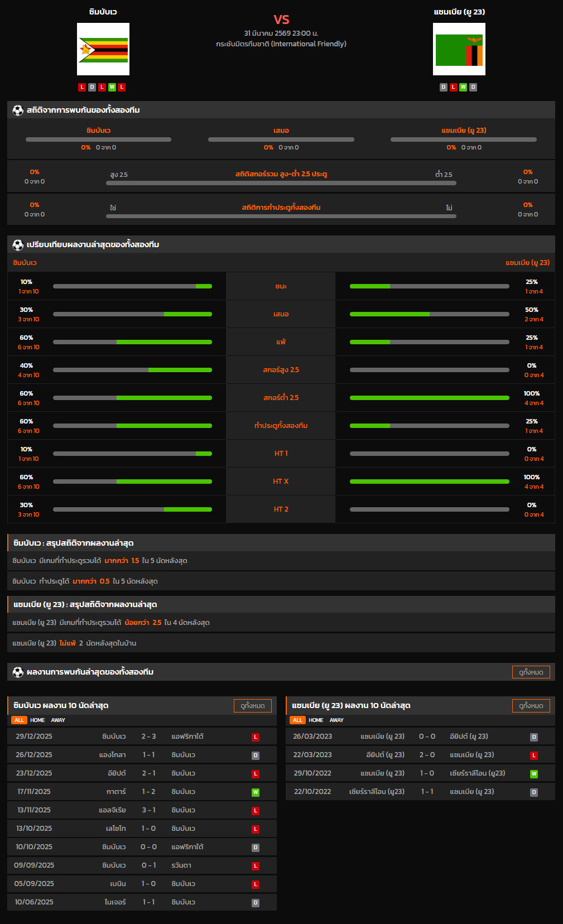Click gray D result badge for 26/03/2023 match
The height and width of the screenshot is (924, 563).
(x=534, y=737)
